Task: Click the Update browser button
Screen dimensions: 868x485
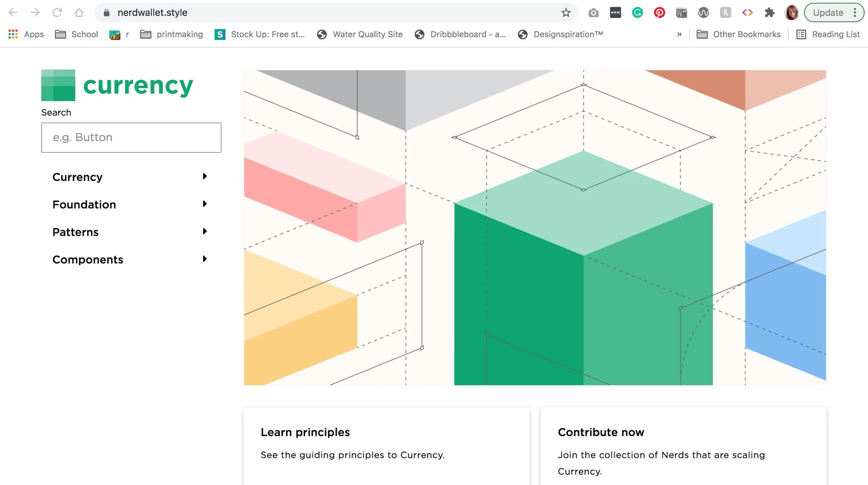Action: point(828,13)
